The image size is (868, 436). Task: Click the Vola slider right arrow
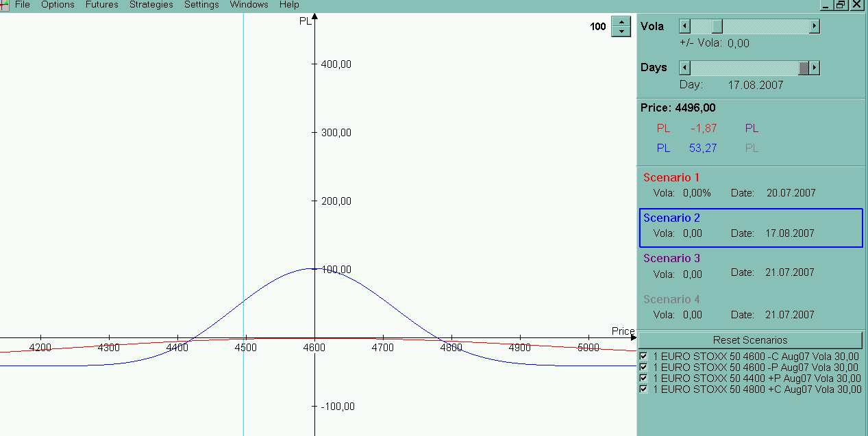814,27
